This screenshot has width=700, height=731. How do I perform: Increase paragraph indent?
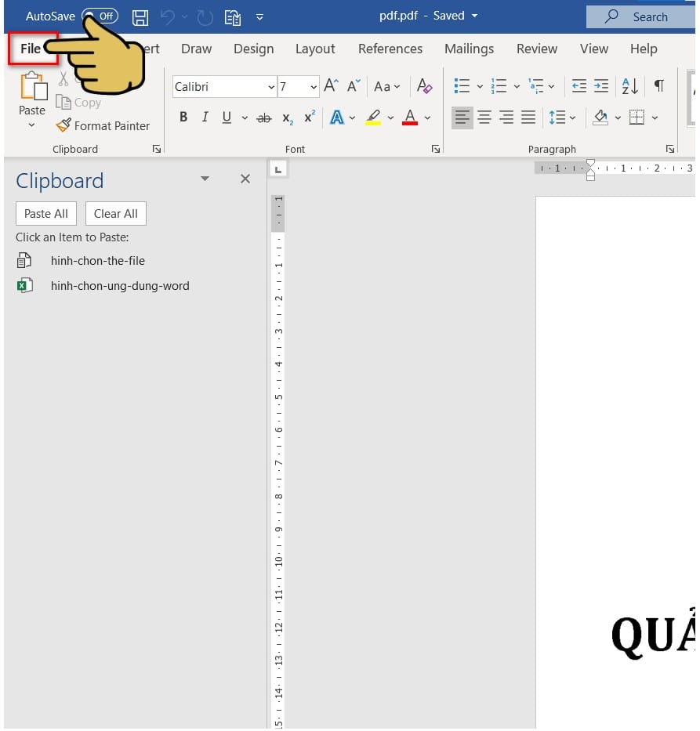[601, 85]
